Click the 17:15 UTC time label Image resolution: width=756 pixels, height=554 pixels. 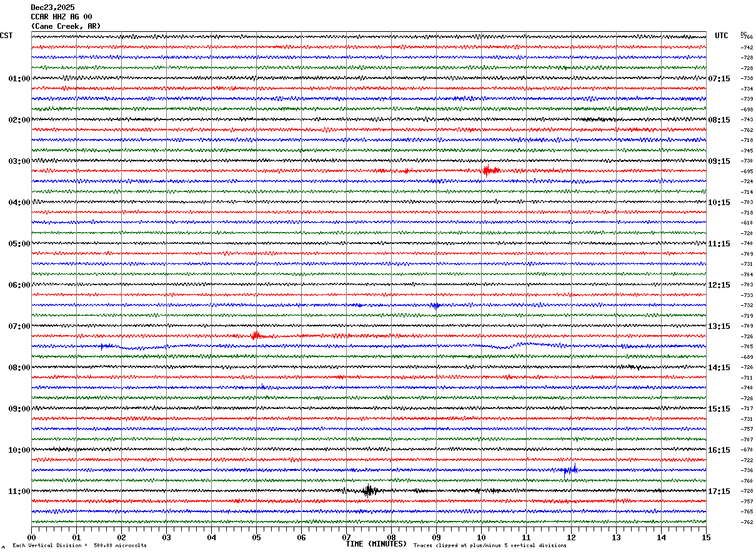(719, 491)
